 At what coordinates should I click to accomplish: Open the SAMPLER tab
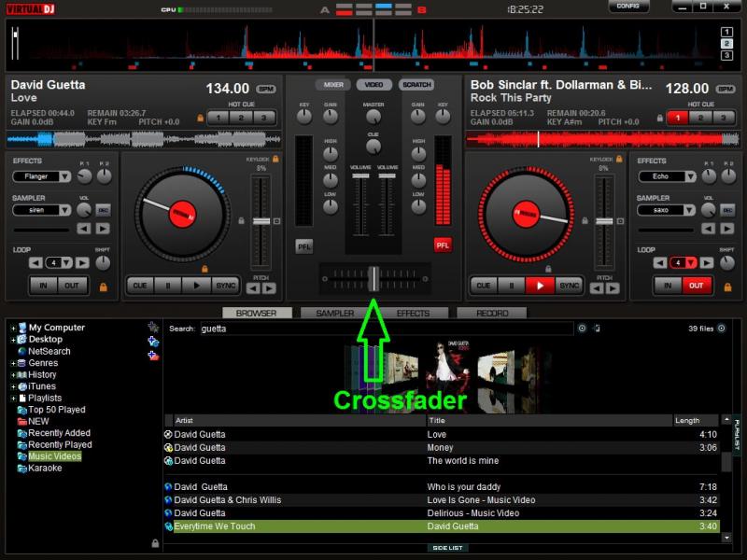pyautogui.click(x=335, y=313)
